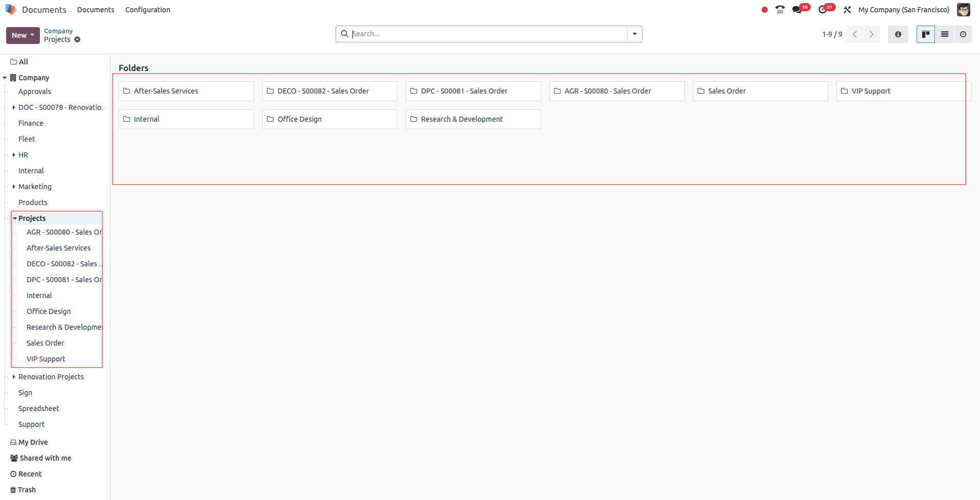Click the next page arrow in pager

tap(871, 34)
